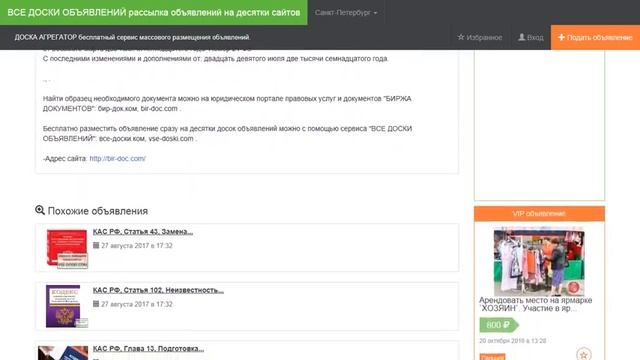Open listing КАС РФ. Глава 13. Подготовка...
The width and height of the screenshot is (640, 360).
tap(148, 349)
